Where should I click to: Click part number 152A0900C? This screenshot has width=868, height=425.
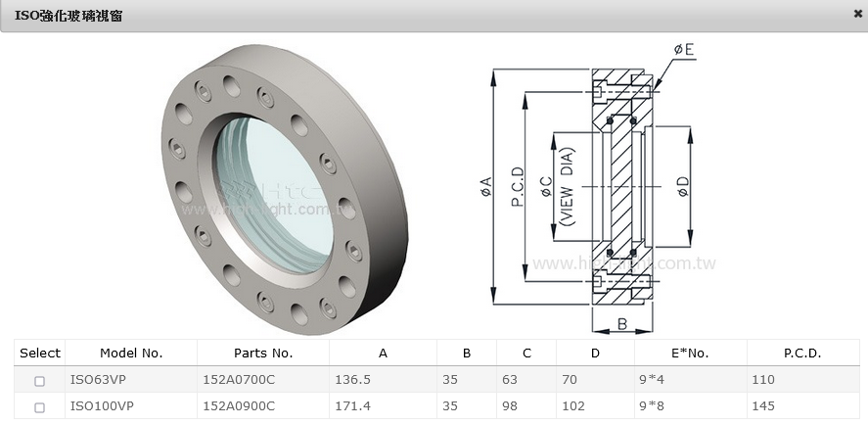238,405
